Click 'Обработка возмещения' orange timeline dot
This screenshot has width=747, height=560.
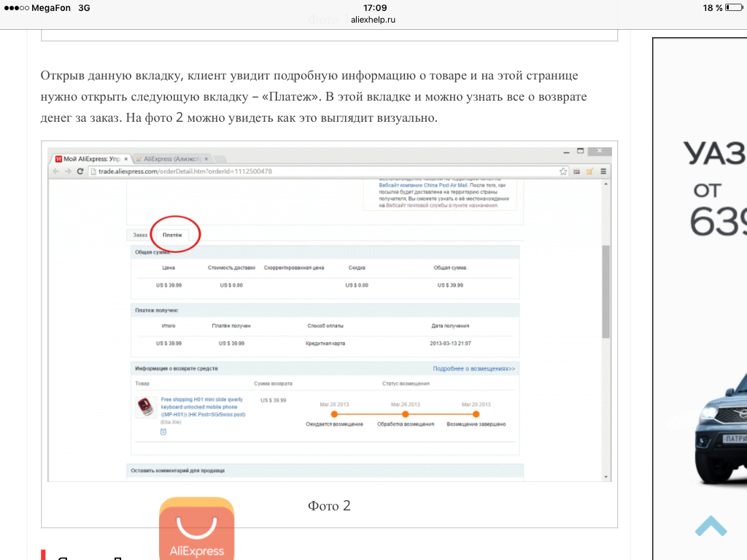coord(406,414)
